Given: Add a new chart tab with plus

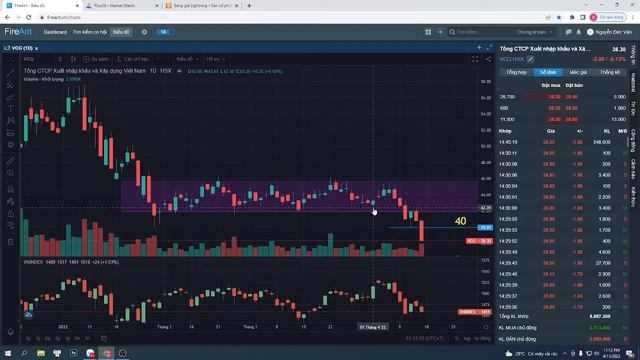Looking at the screenshot, I should [x=479, y=48].
